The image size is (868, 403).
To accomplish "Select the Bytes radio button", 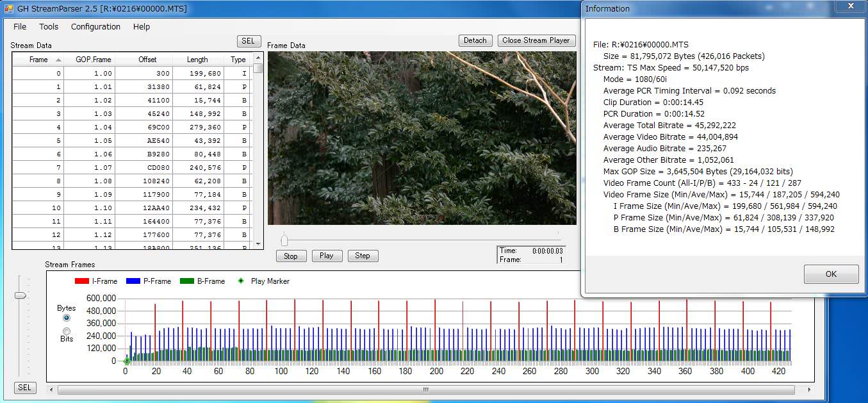I will 67,318.
